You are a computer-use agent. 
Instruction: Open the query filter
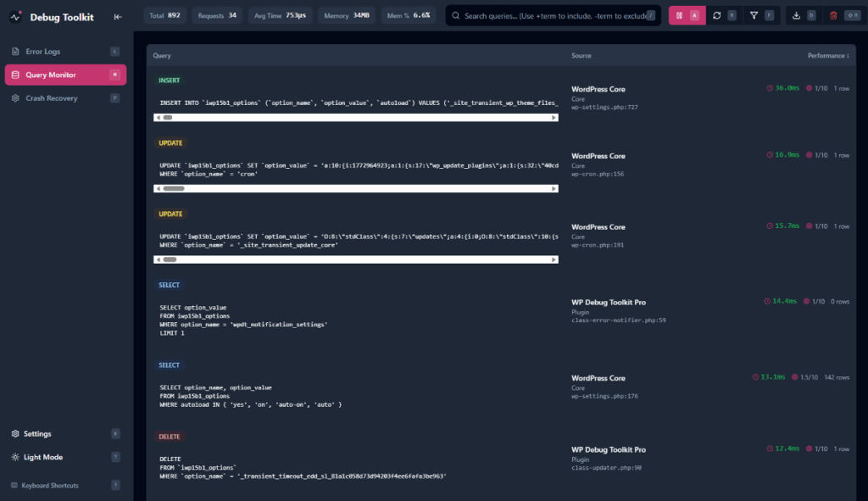(754, 14)
